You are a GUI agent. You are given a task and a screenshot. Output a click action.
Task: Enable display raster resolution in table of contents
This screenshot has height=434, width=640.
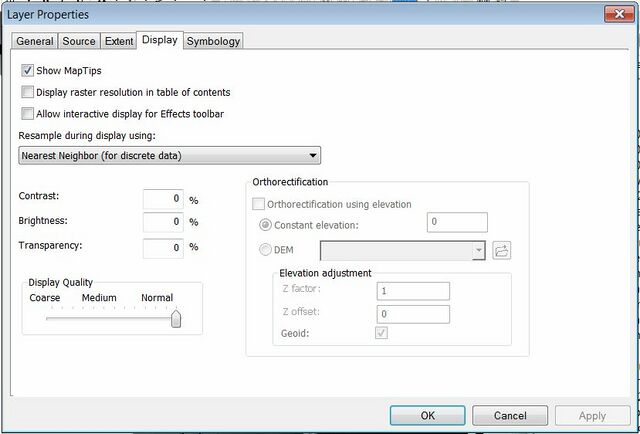[x=27, y=92]
